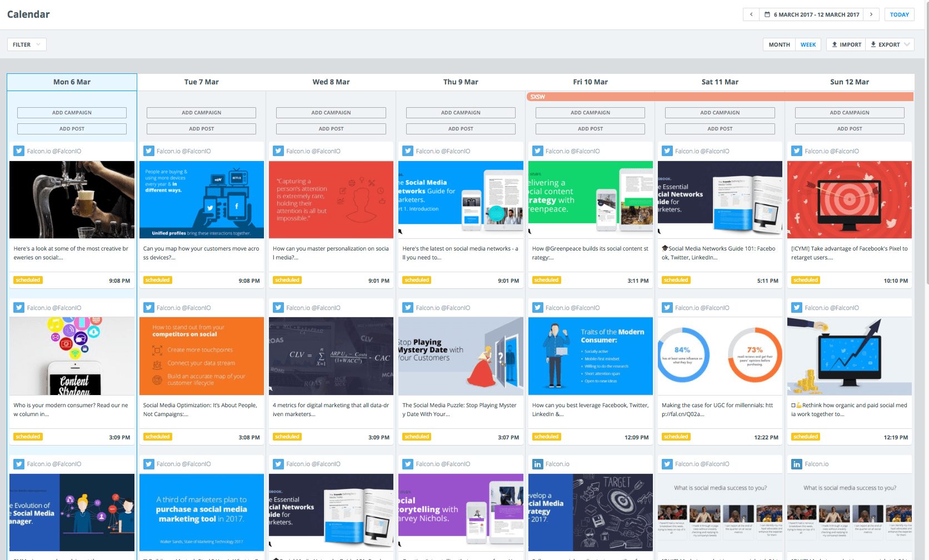Click Twitter icon on Tuesday's 3:08 PM post
This screenshot has height=560, width=929.
click(x=149, y=308)
